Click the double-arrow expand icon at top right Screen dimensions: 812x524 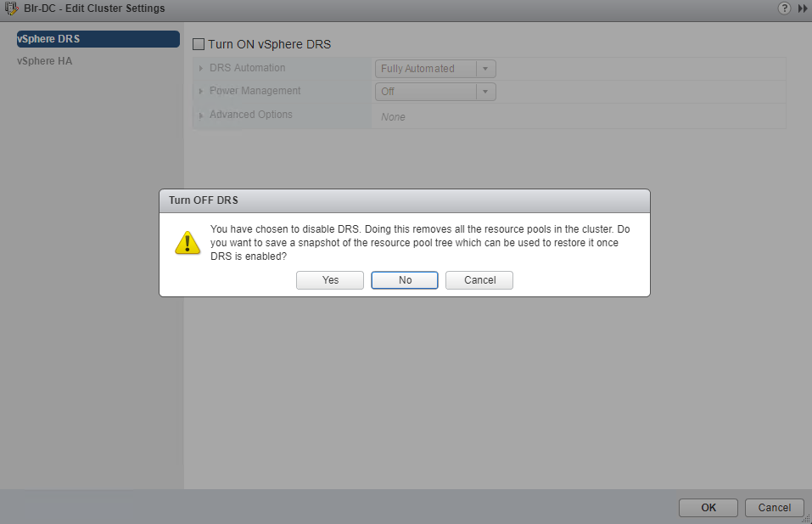tap(803, 8)
